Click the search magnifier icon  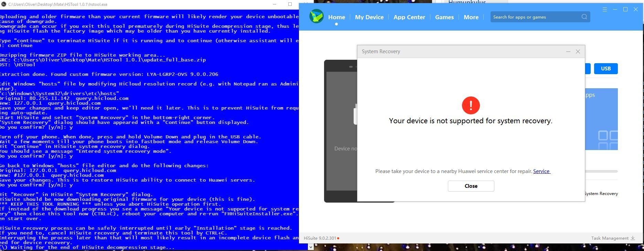click(584, 17)
